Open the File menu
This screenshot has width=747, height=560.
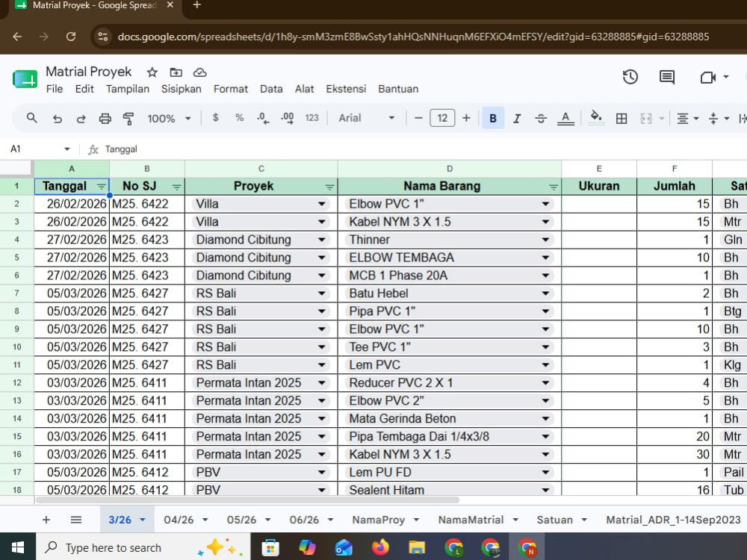(x=55, y=89)
